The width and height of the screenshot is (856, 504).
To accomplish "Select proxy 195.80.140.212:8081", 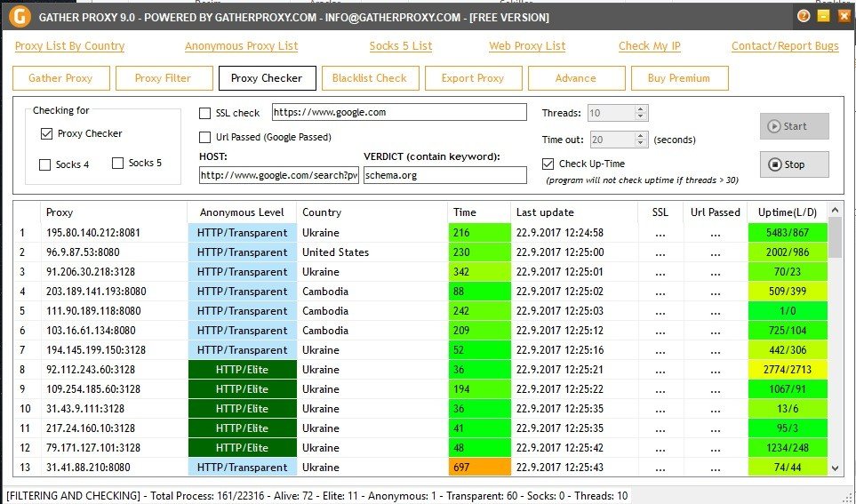I will point(93,233).
